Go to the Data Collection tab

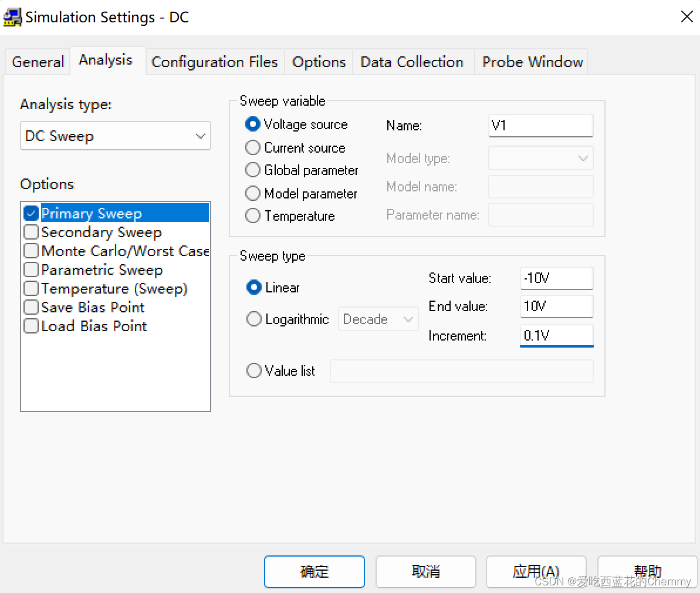click(x=411, y=62)
